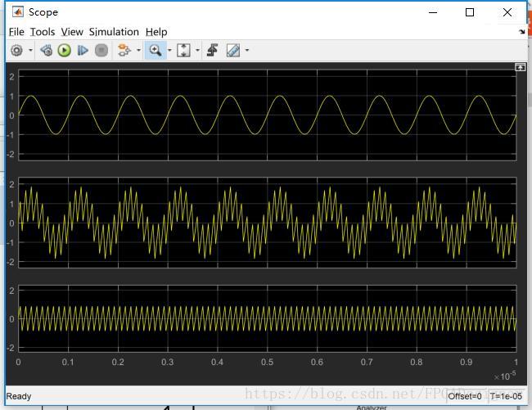This screenshot has width=532, height=410.
Task: Open the Help menu
Action: [x=156, y=32]
